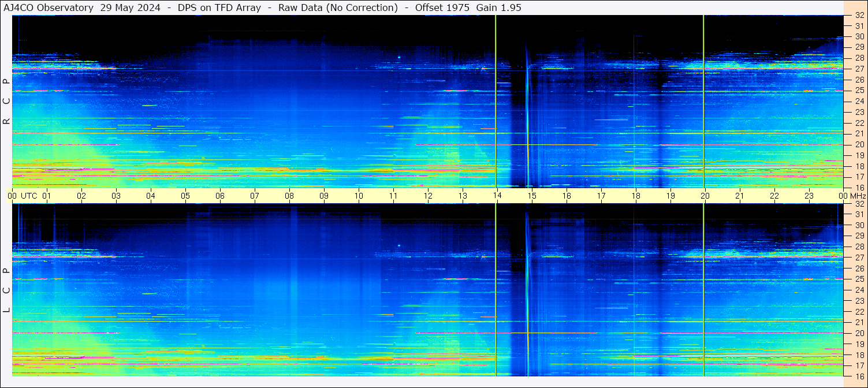The image size is (868, 388).
Task: Select hour "22" on the UTC time axis
Action: click(774, 196)
